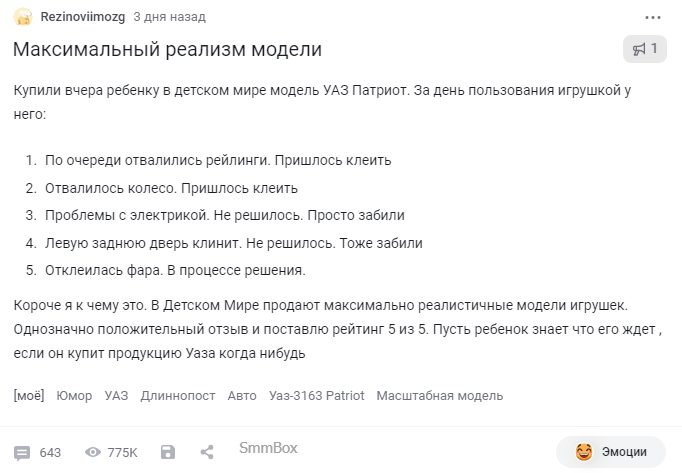The image size is (682, 473).
Task: Click the megaphone counter badge
Action: [x=645, y=49]
